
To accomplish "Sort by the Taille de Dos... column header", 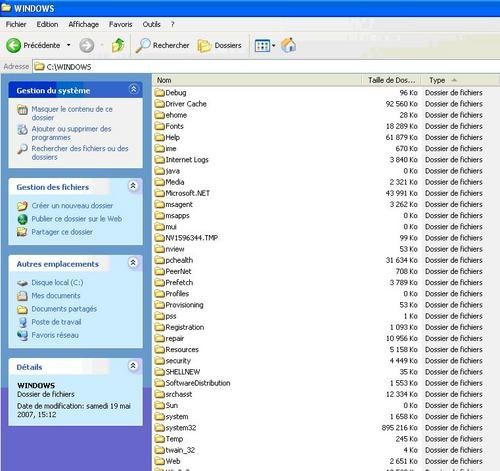I will click(391, 80).
